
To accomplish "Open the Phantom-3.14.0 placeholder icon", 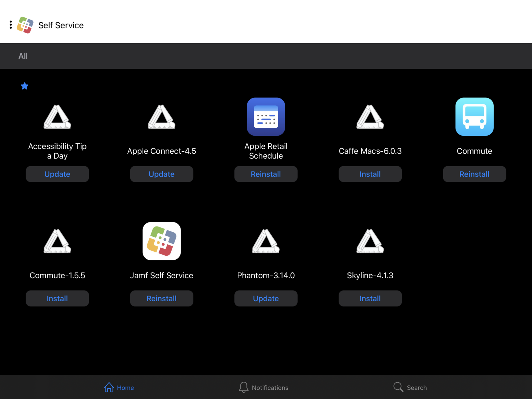I will tap(266, 241).
